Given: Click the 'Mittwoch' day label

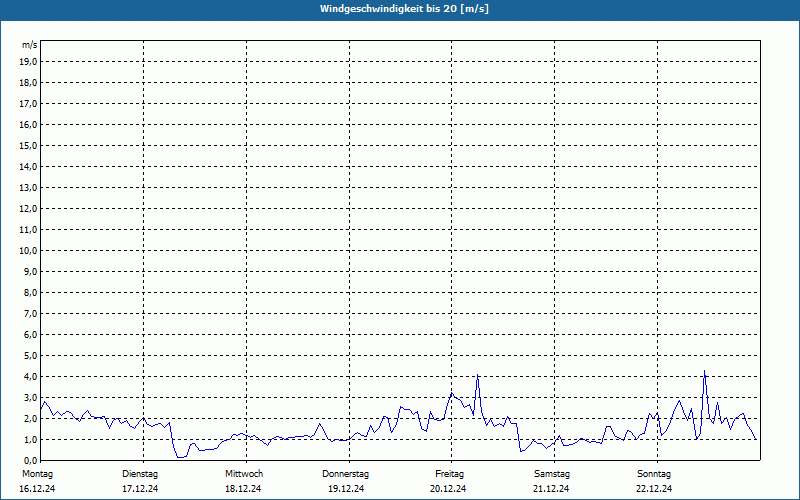Looking at the screenshot, I should (244, 474).
